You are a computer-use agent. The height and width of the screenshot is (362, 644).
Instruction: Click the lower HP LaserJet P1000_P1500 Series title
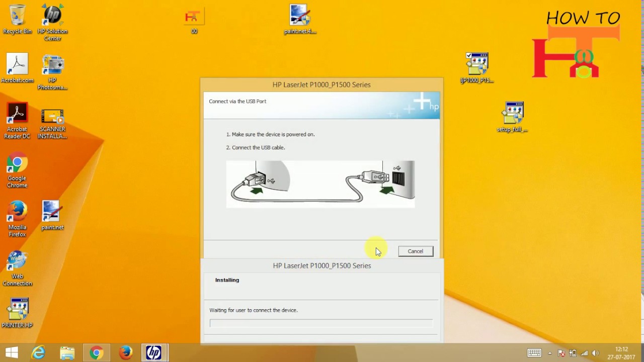[322, 265]
